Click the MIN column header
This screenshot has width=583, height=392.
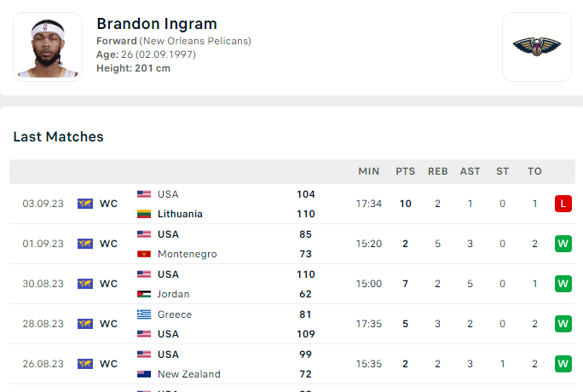tap(369, 171)
